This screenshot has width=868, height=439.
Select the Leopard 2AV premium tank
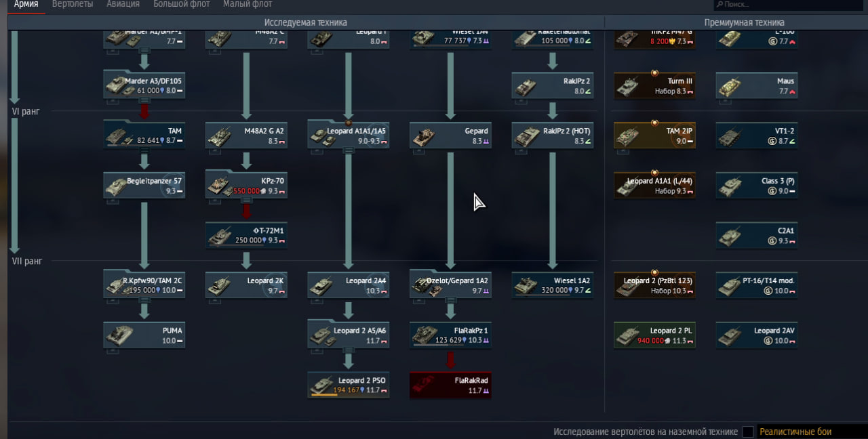click(x=757, y=335)
